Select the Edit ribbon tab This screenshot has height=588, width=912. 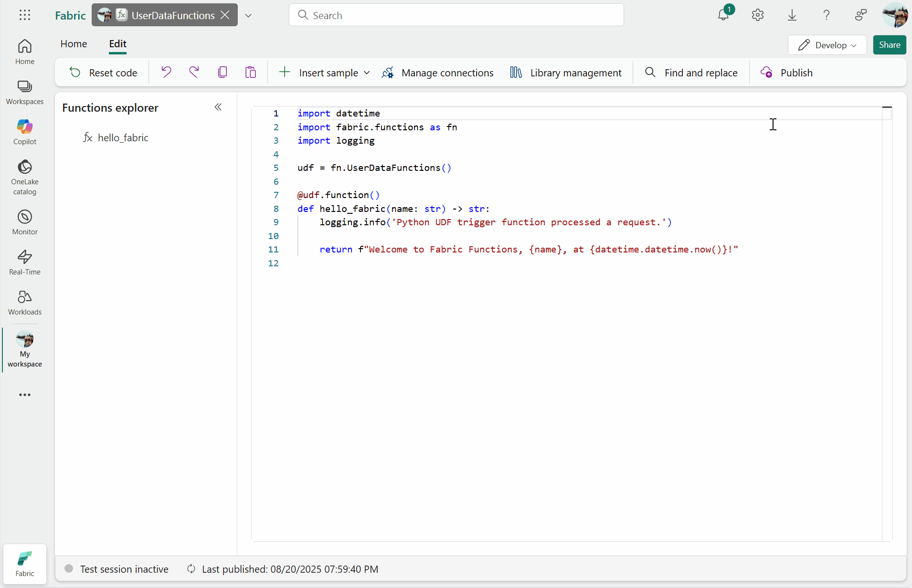(x=117, y=44)
